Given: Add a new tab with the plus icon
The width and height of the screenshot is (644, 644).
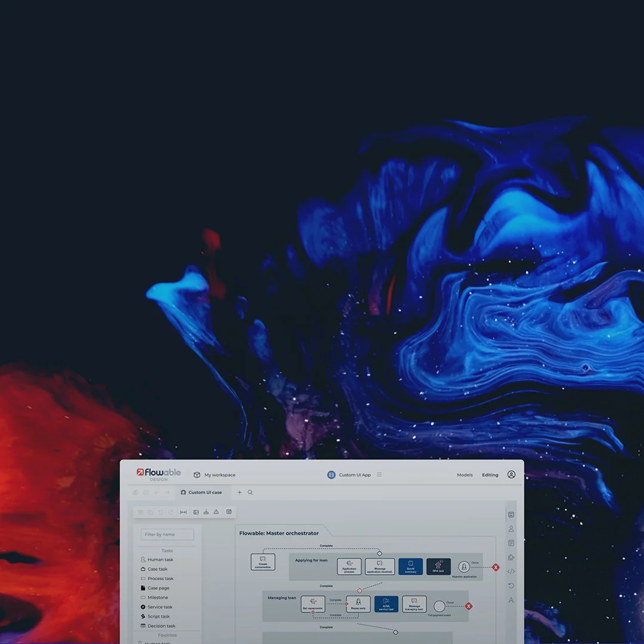Looking at the screenshot, I should coord(240,492).
